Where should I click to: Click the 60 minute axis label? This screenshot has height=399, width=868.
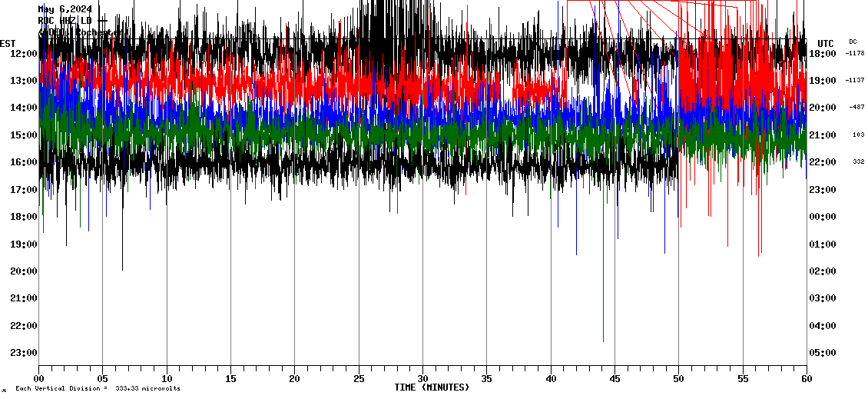coord(807,378)
